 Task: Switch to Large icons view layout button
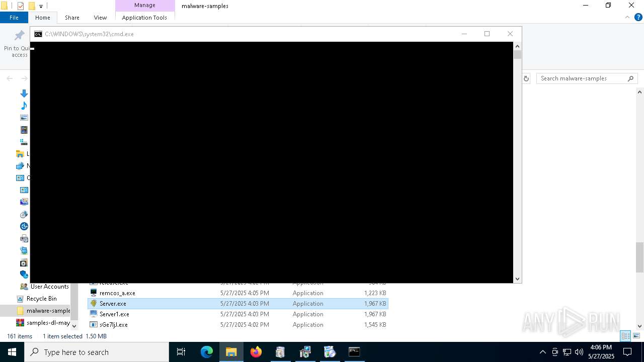(636, 336)
